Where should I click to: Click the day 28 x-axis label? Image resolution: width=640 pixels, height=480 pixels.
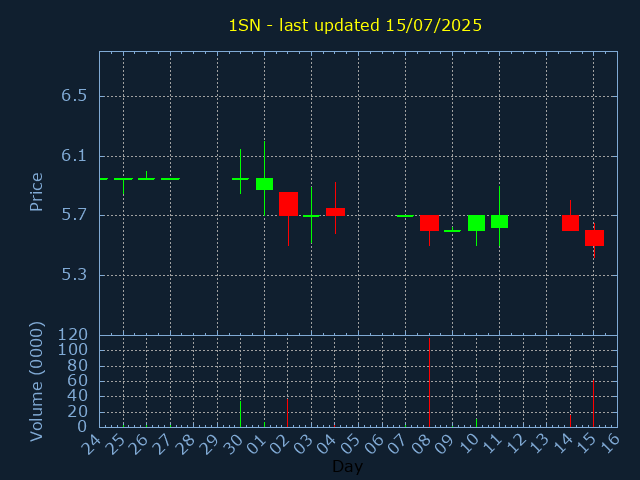185,444
